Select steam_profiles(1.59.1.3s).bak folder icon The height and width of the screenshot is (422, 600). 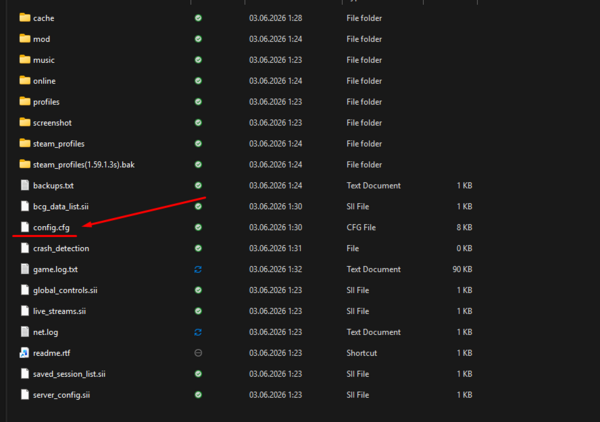[25, 164]
